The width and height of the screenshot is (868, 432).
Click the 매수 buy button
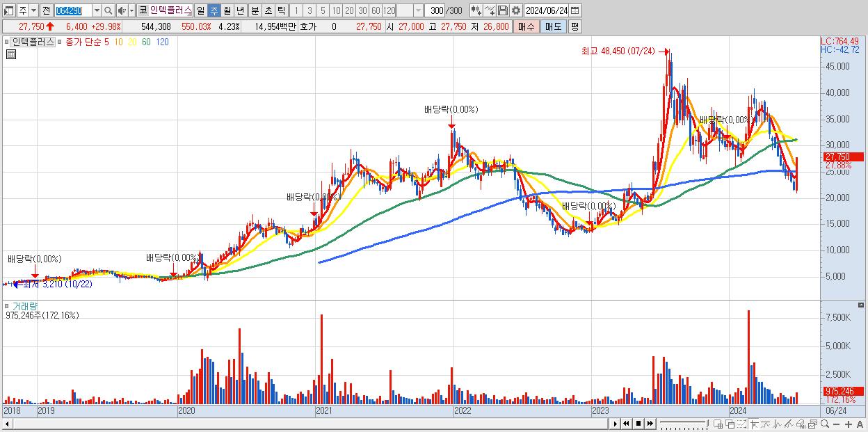pyautogui.click(x=527, y=26)
